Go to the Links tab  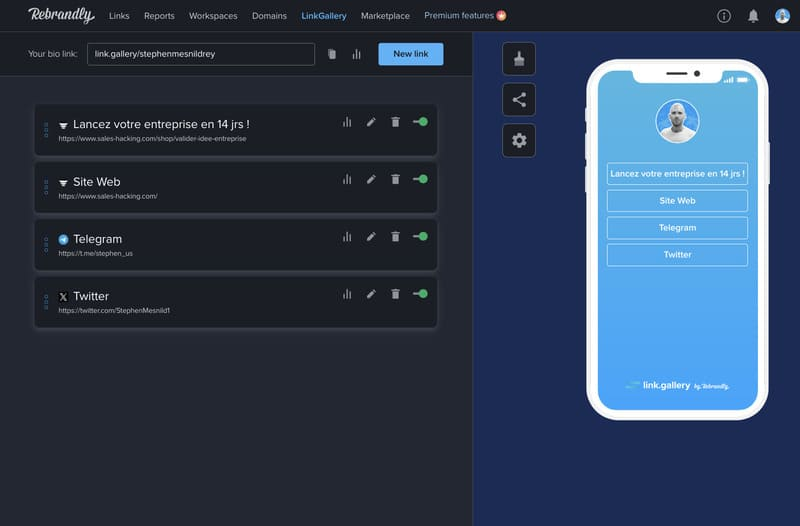pos(119,16)
